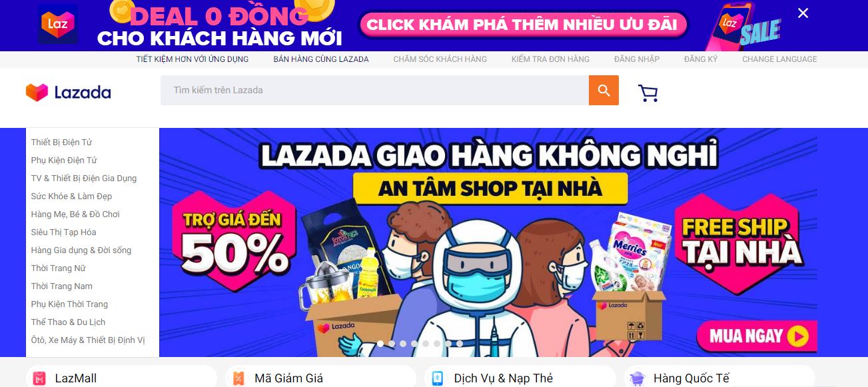Open LazMall icon shortcut
This screenshot has width=868, height=387.
(40, 378)
